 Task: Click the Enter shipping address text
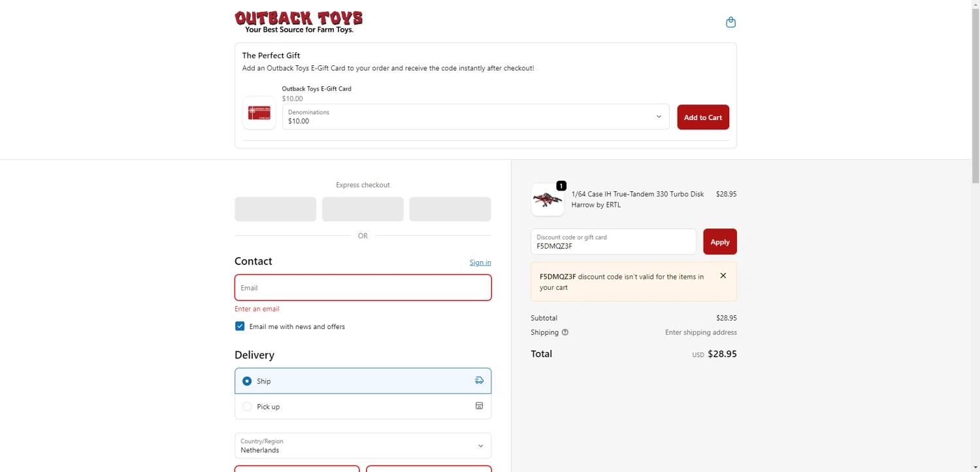701,332
